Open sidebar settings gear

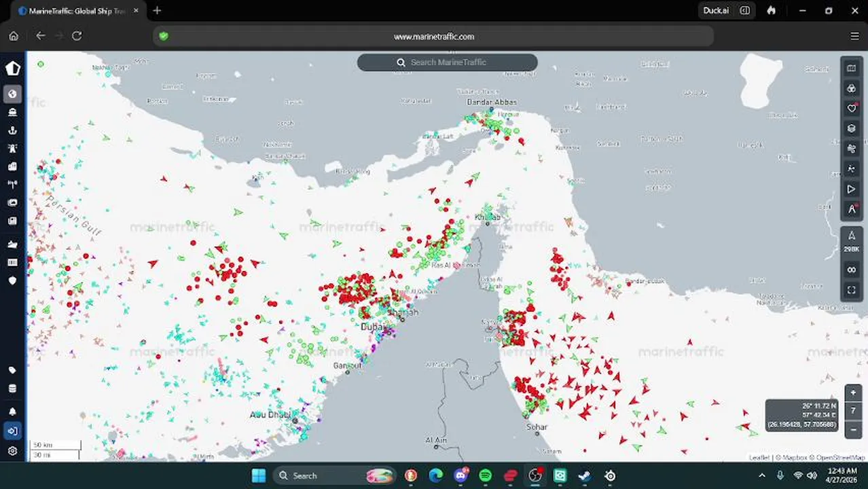tap(12, 451)
